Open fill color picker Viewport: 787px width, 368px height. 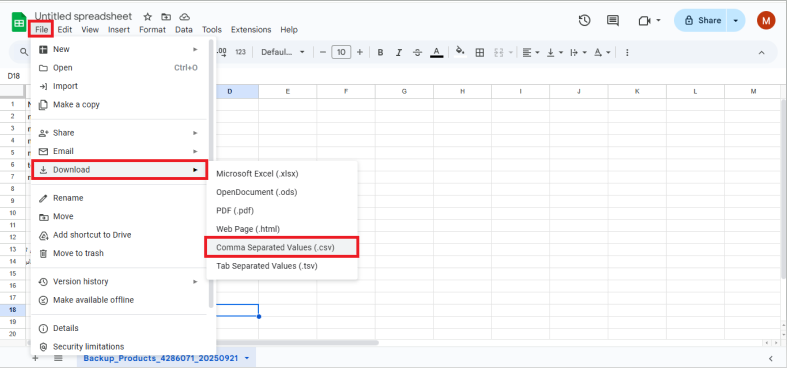pos(460,52)
